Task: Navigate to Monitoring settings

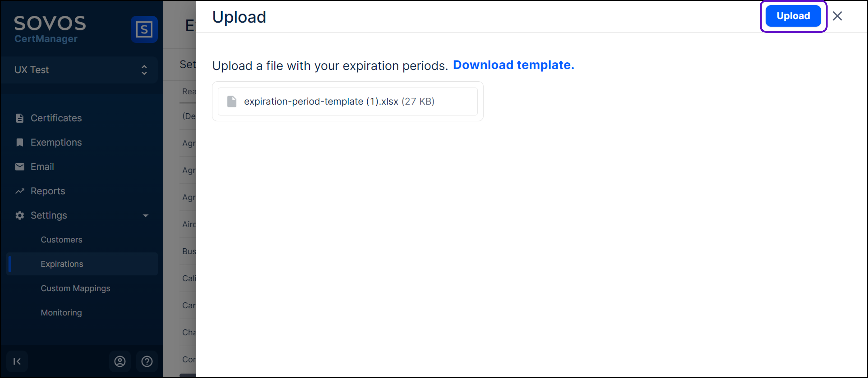Action: tap(61, 313)
